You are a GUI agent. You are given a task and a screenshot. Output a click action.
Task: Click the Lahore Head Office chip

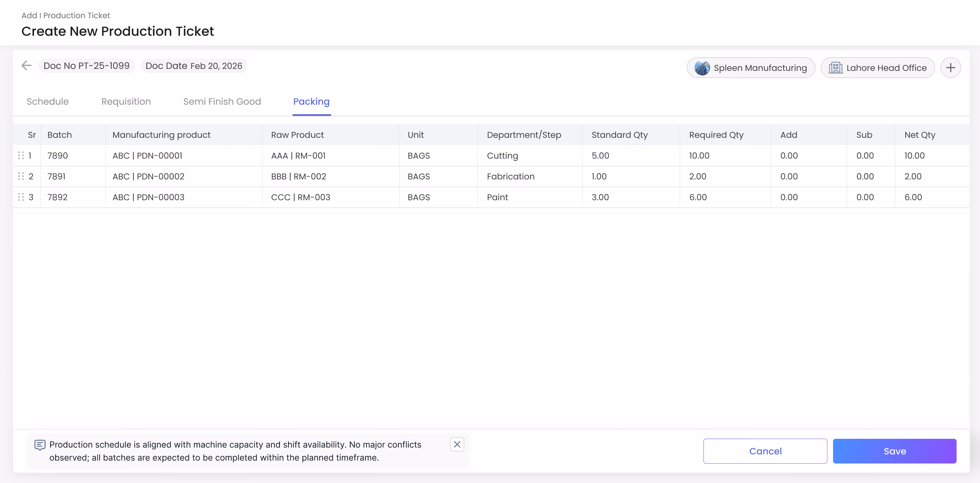(x=877, y=68)
